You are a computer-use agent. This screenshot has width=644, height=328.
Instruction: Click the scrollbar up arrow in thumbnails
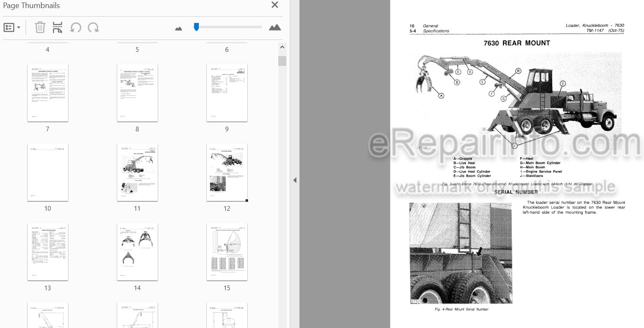tap(282, 47)
